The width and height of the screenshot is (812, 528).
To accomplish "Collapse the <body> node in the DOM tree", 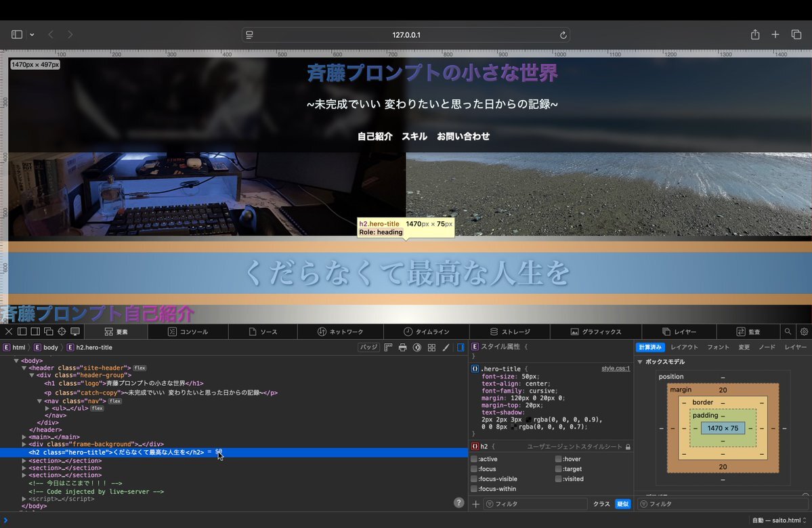I will (16, 361).
